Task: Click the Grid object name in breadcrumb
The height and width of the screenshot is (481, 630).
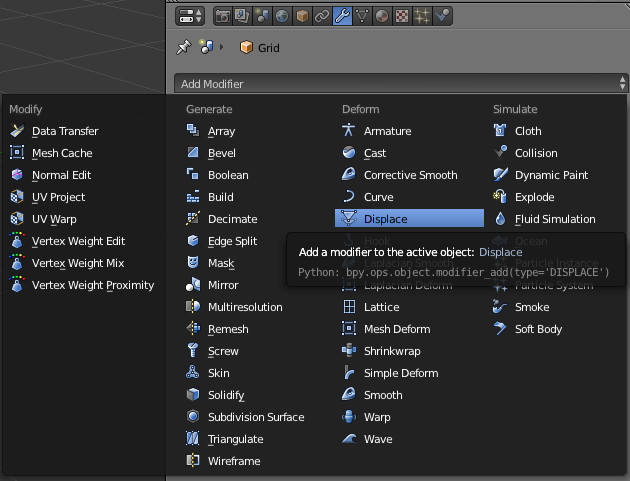Action: (x=268, y=48)
